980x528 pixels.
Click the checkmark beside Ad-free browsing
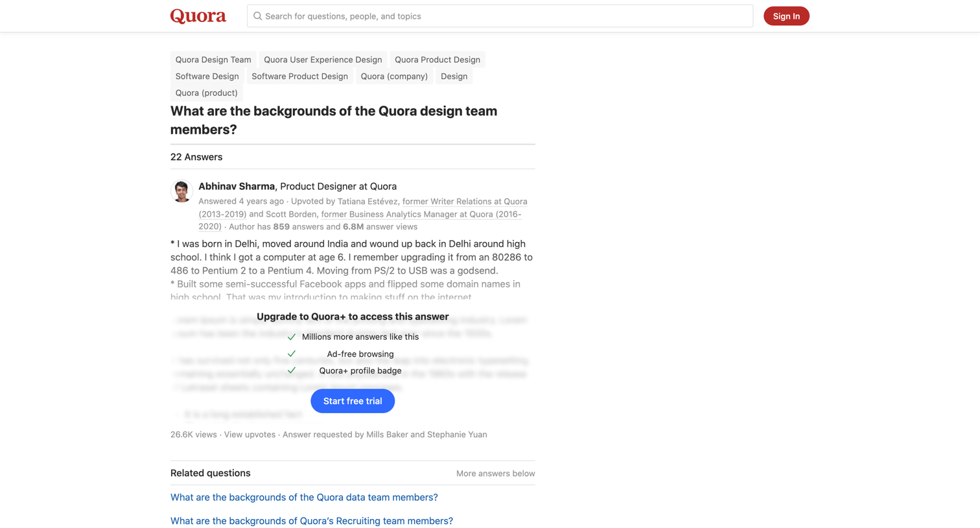292,354
